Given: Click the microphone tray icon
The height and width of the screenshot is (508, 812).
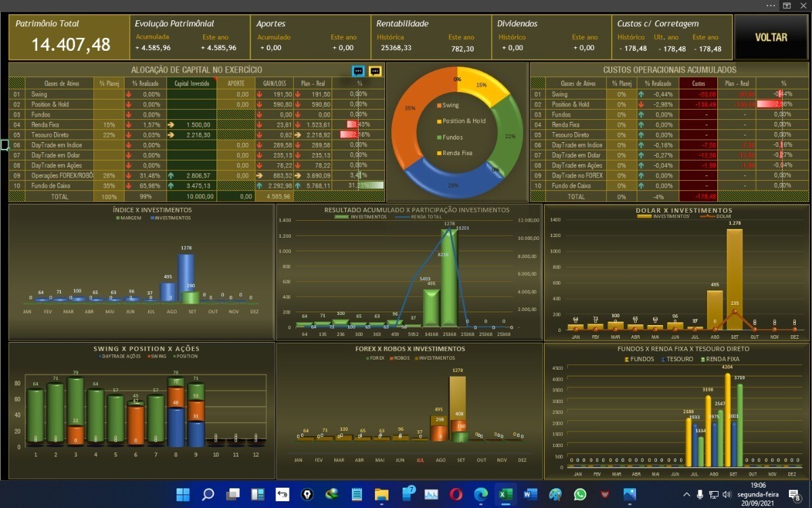Looking at the screenshot, I should coord(700,494).
